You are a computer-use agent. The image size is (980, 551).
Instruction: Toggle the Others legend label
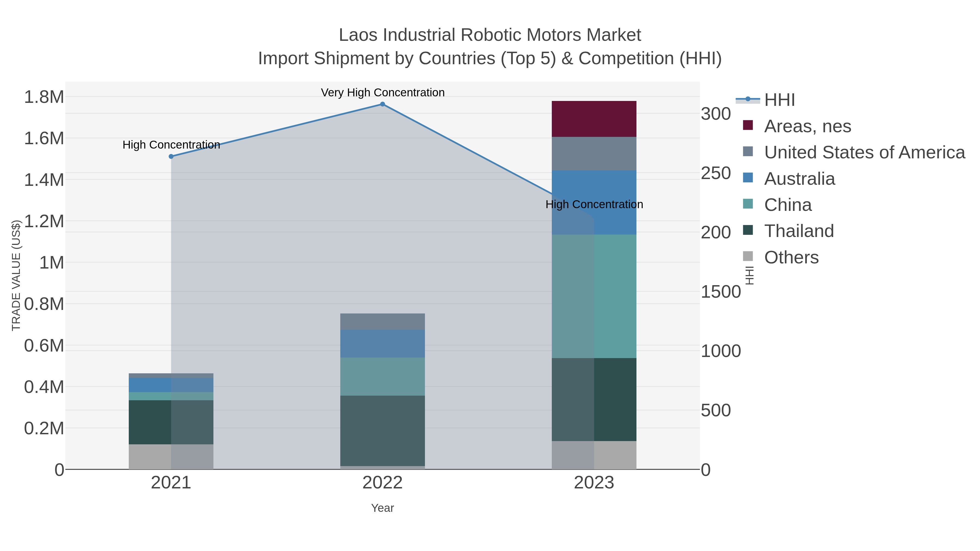791,257
